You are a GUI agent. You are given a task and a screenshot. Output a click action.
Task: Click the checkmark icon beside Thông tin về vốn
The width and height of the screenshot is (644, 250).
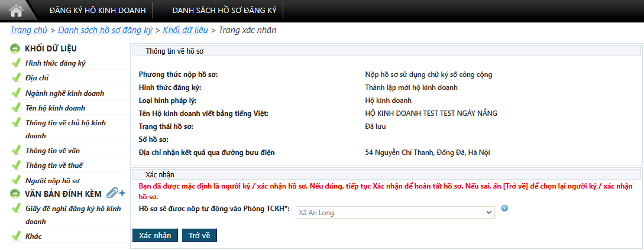click(16, 151)
